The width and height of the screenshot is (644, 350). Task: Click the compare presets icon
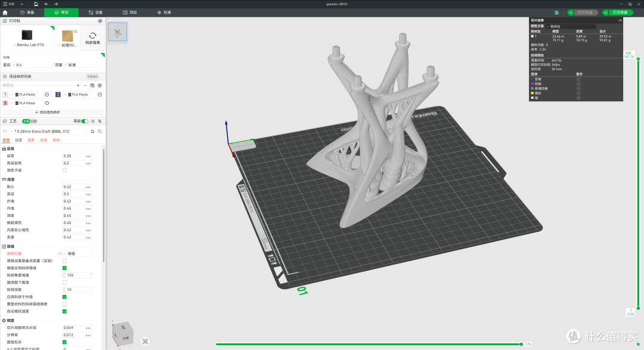(100, 121)
